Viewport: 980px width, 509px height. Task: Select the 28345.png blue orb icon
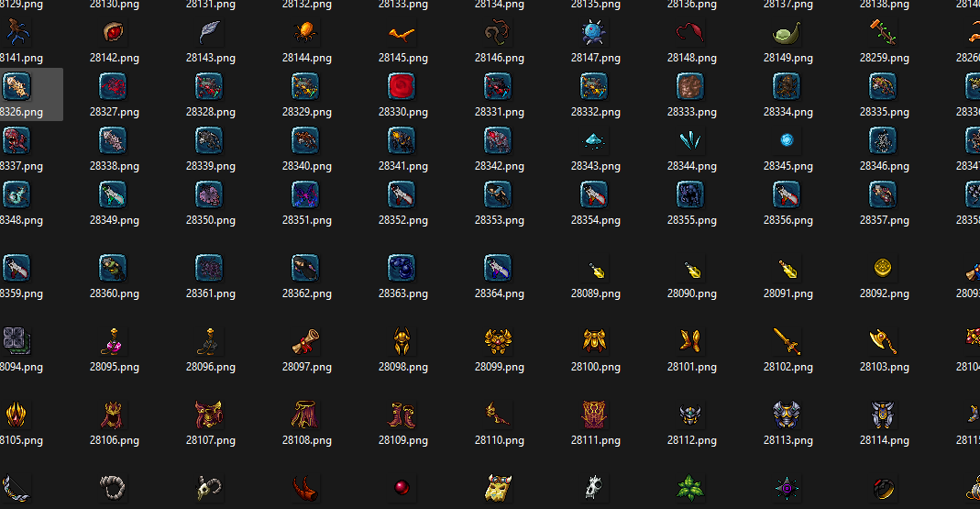pos(787,140)
